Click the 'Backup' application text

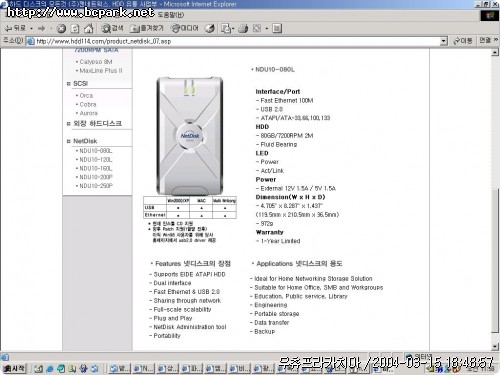coord(265,332)
